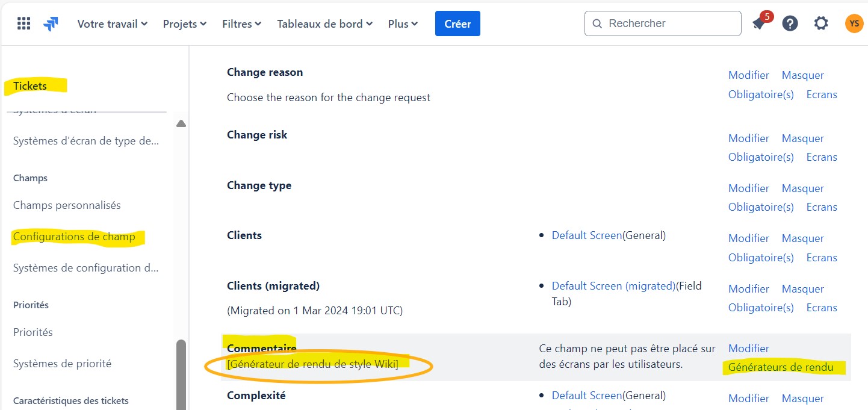Expand the Filtres dropdown

coord(241,23)
